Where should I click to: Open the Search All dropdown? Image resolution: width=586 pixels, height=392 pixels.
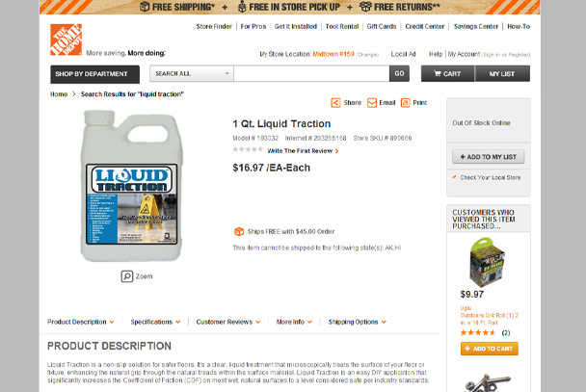point(192,73)
